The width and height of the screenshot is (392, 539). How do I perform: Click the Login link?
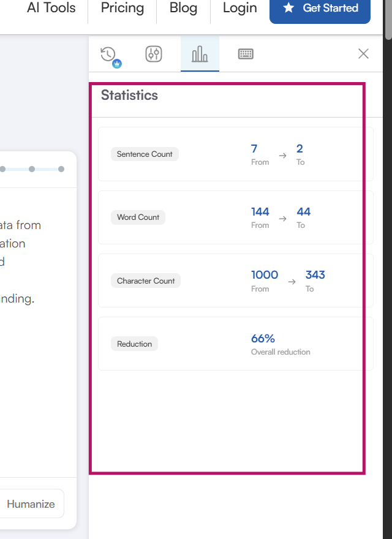[239, 8]
